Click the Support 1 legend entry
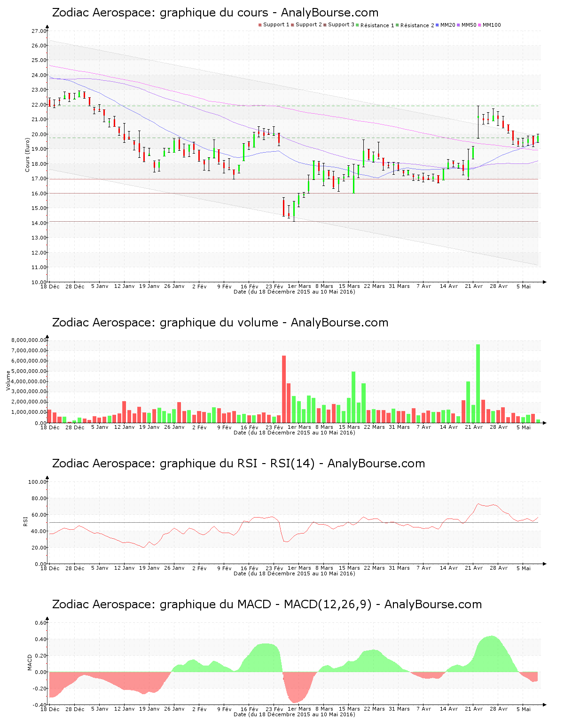Image resolution: width=564 pixels, height=728 pixels. pos(274,25)
